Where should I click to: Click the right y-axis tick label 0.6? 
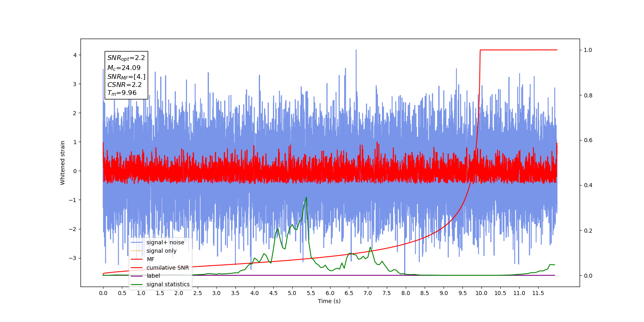coord(588,140)
